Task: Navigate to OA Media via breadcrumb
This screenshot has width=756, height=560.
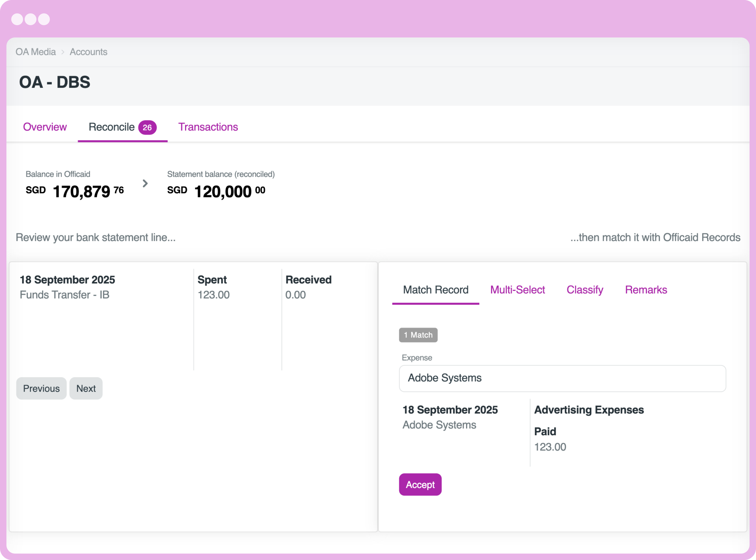Action: point(35,51)
